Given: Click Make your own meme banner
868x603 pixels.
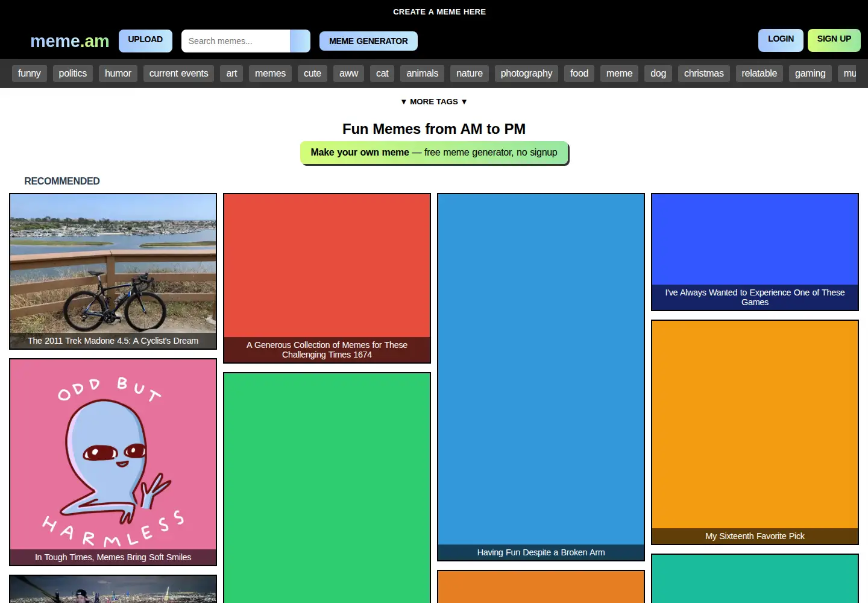Looking at the screenshot, I should [x=434, y=153].
